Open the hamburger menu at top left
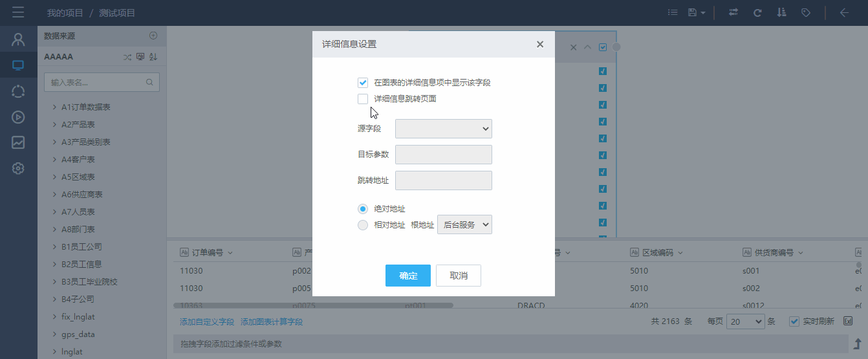Image resolution: width=868 pixels, height=359 pixels. pos(18,12)
